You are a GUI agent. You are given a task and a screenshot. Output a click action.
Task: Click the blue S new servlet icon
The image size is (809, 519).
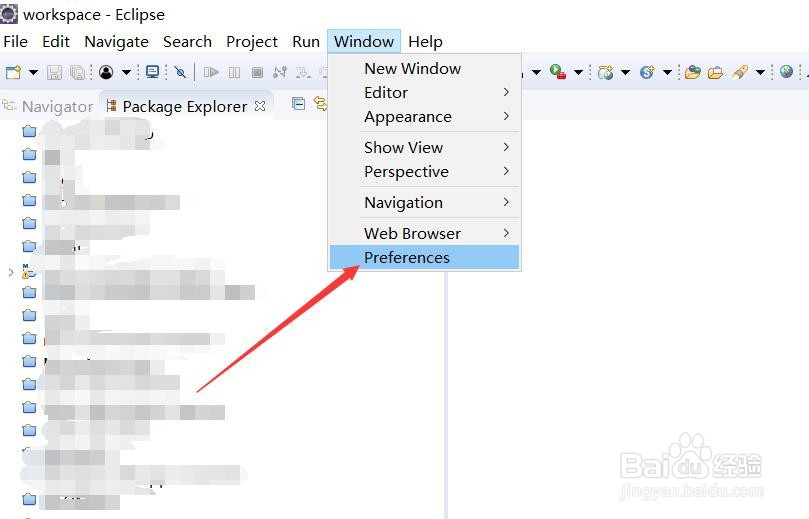tap(647, 72)
